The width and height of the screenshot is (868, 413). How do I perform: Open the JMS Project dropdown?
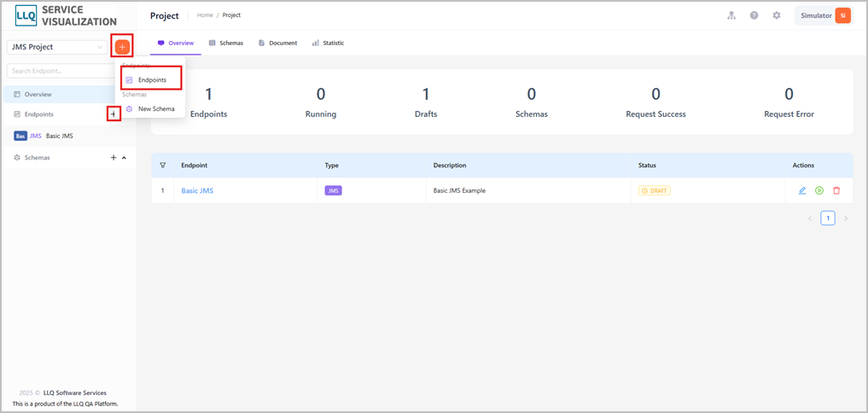[x=57, y=47]
